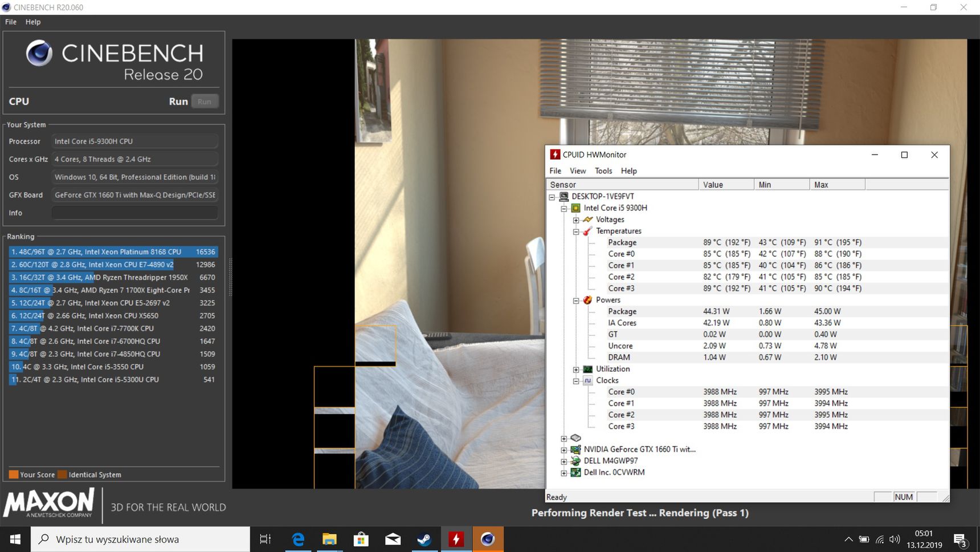Click the CPU chip icon for Intel Core i5
Image resolution: width=980 pixels, height=552 pixels.
[575, 208]
